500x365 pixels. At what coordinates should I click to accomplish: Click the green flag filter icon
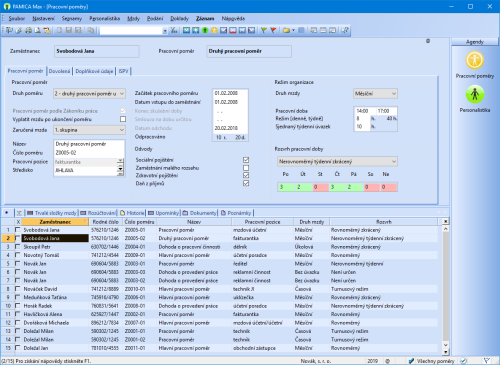tap(264, 30)
